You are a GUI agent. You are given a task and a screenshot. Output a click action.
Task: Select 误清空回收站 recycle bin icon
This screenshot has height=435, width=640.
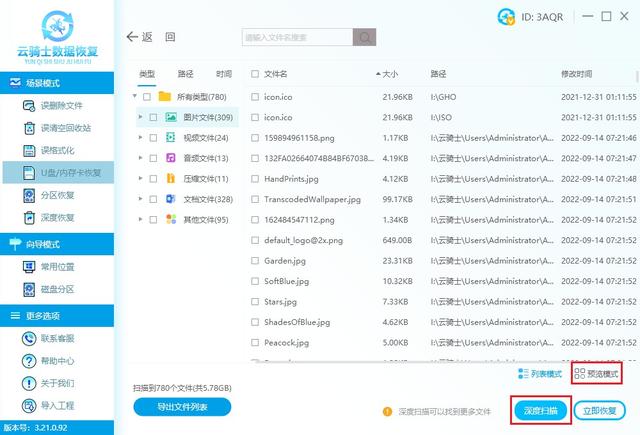[x=29, y=128]
